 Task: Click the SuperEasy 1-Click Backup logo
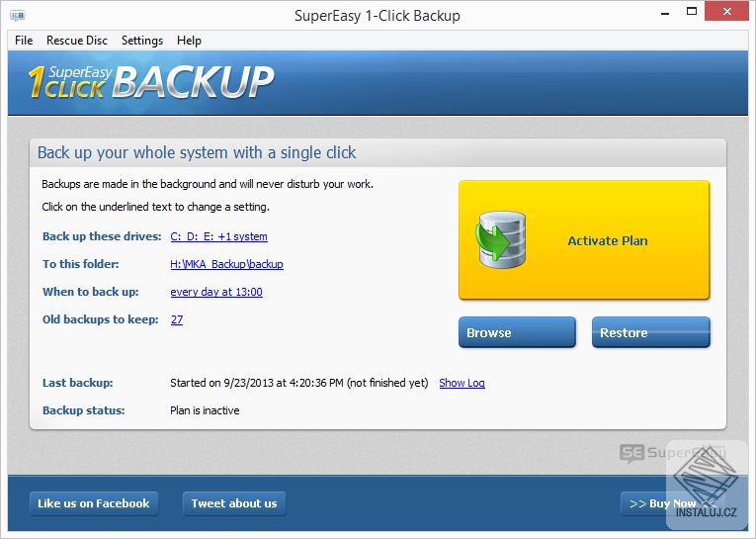point(151,82)
